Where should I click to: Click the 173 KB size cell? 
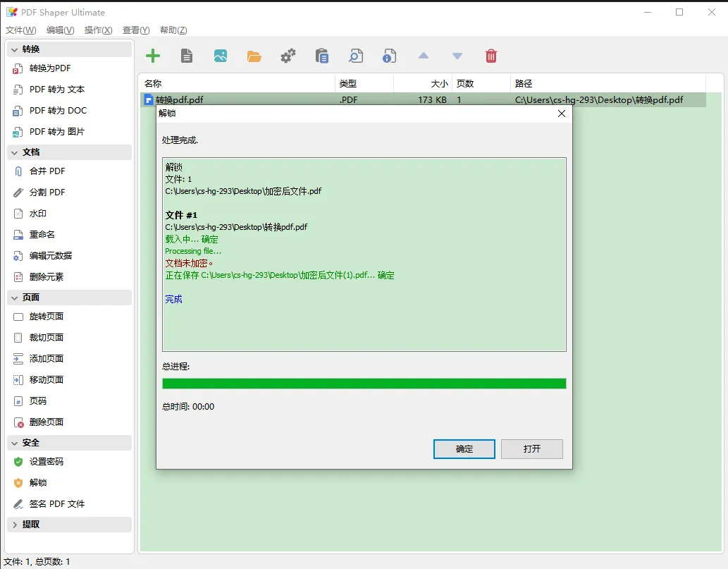click(x=432, y=100)
